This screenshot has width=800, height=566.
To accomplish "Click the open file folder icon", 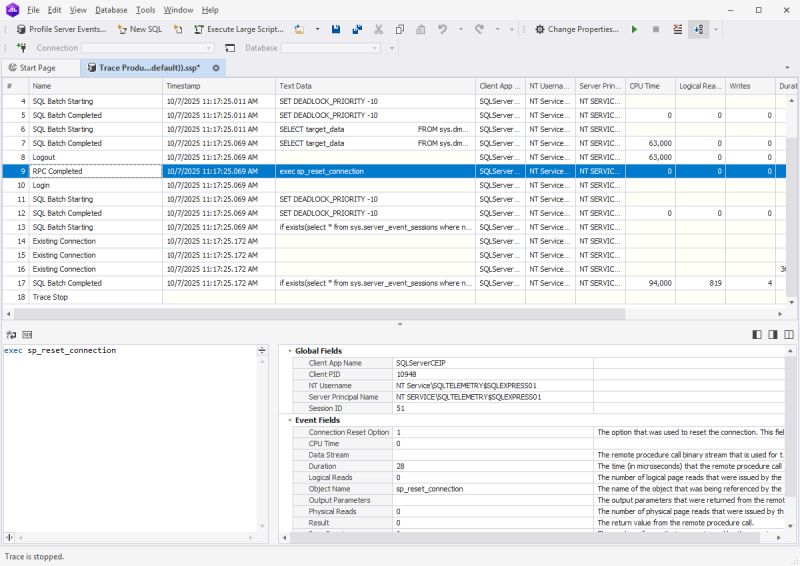I will (x=299, y=30).
